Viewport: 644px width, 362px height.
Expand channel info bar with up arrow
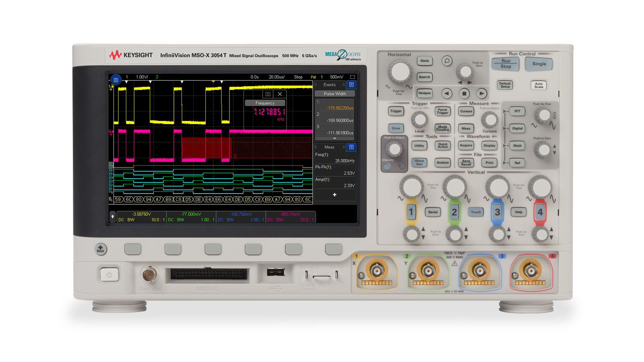tap(113, 217)
